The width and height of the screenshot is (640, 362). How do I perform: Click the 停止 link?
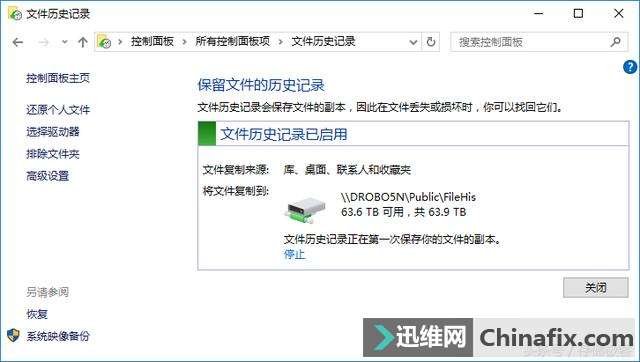294,254
